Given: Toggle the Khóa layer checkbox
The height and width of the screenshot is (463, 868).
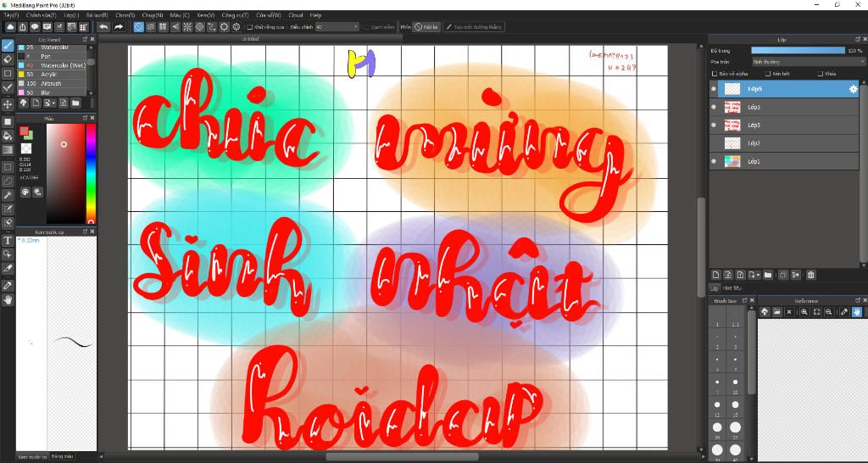Looking at the screenshot, I should pyautogui.click(x=821, y=74).
